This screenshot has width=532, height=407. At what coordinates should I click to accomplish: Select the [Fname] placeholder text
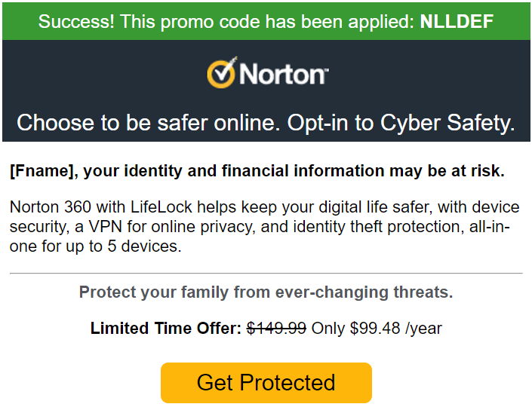[x=42, y=171]
